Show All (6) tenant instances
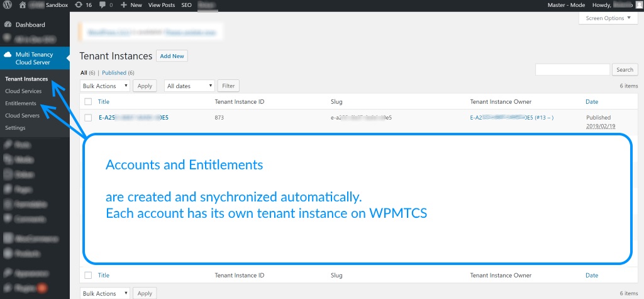The width and height of the screenshot is (644, 299). click(87, 73)
